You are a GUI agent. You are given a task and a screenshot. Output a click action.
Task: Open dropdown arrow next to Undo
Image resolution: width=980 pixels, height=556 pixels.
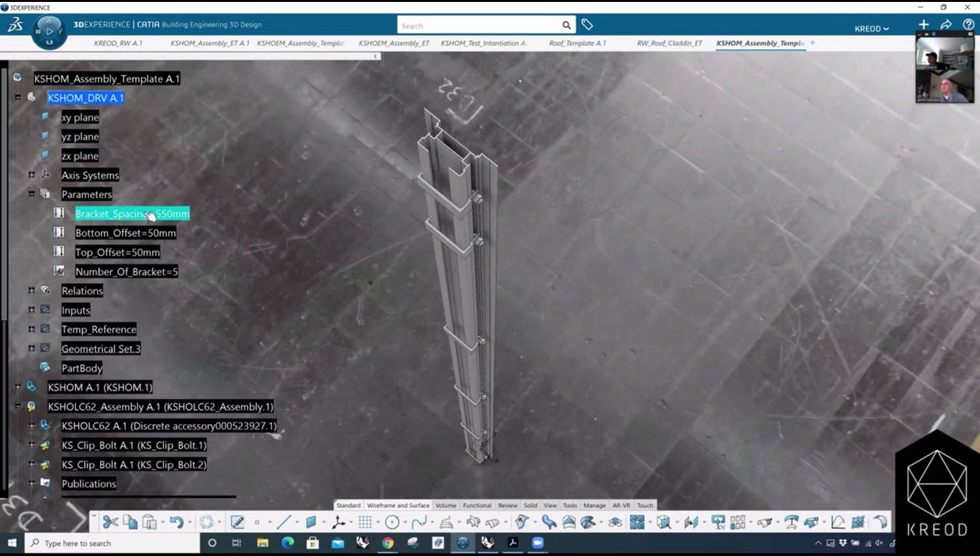coord(190,523)
